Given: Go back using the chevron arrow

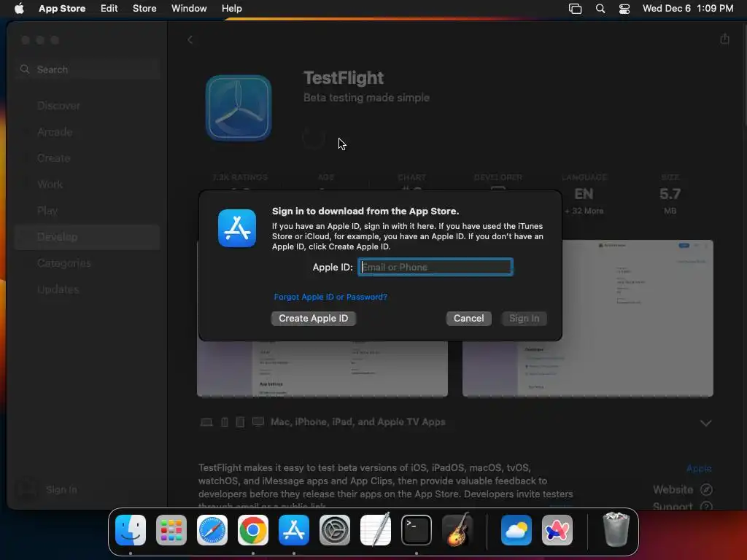Looking at the screenshot, I should point(190,39).
